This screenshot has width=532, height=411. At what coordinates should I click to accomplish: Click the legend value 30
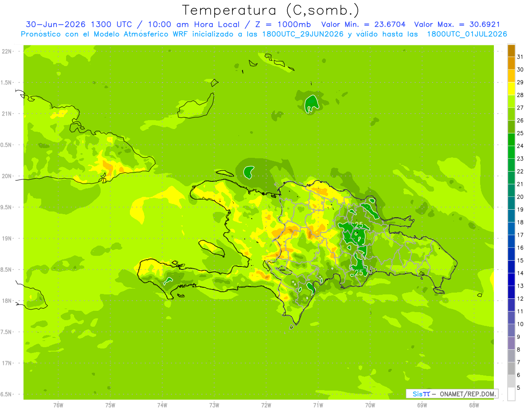click(x=520, y=70)
